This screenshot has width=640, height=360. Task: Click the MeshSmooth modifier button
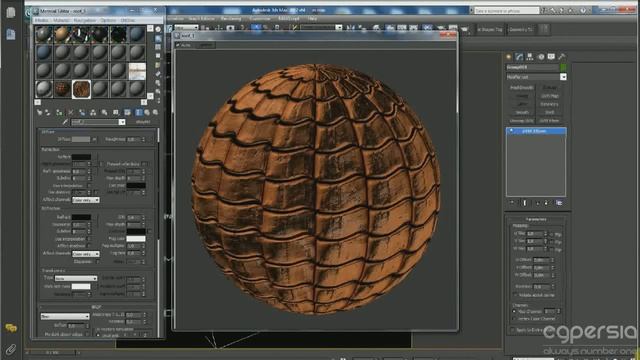522,88
